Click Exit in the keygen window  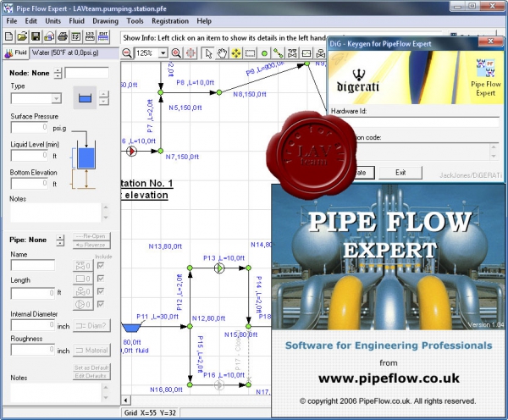[x=400, y=173]
